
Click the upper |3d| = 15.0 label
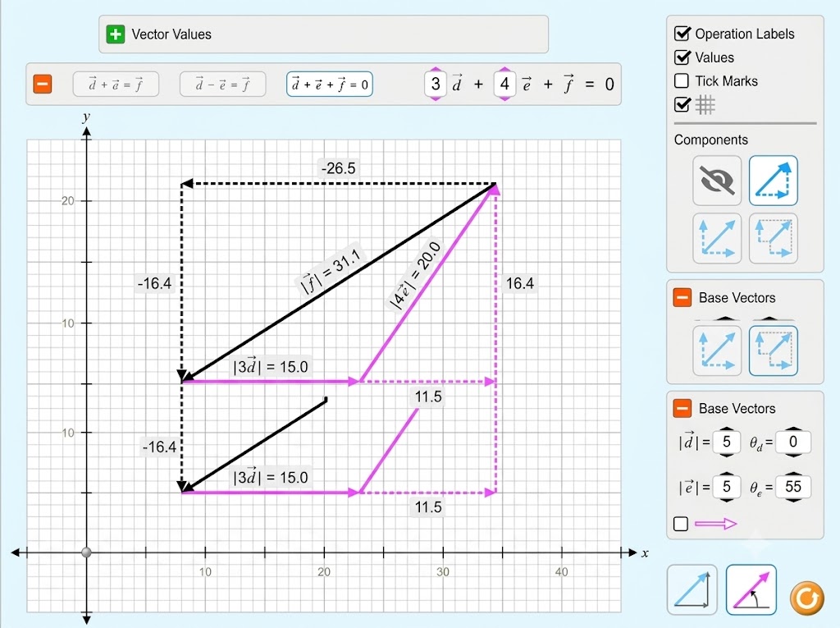pos(271,367)
